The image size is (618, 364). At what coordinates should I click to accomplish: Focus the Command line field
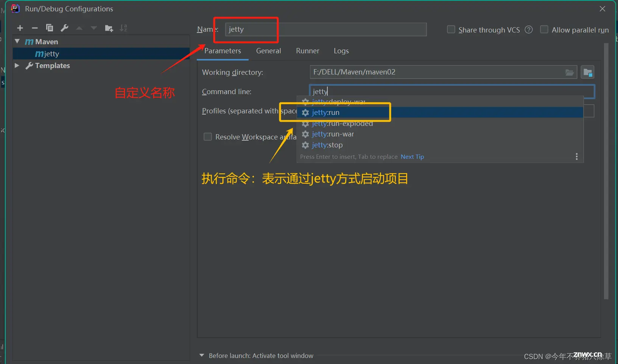tap(452, 91)
